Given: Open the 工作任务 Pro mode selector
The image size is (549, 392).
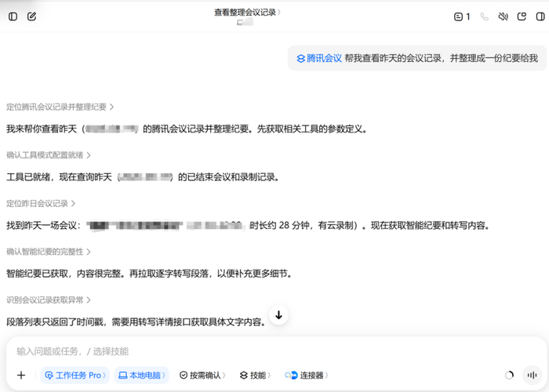Looking at the screenshot, I should point(75,376).
